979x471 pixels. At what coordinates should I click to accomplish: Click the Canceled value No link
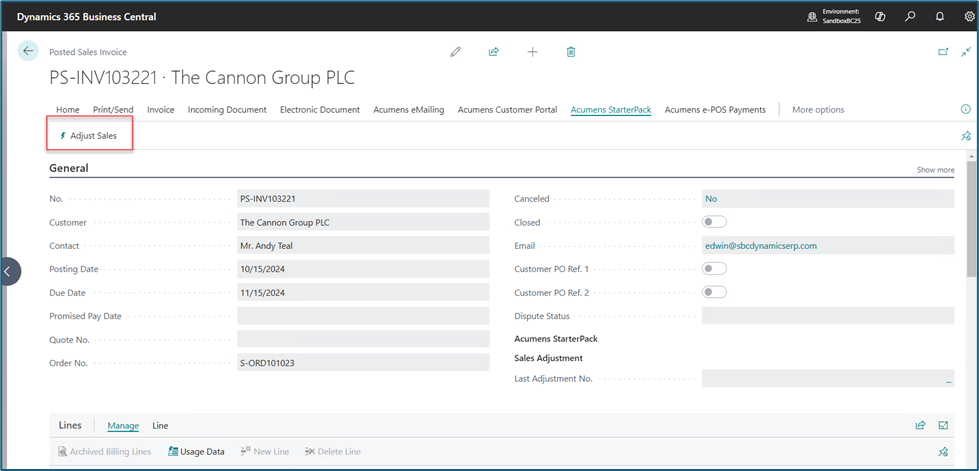(711, 199)
